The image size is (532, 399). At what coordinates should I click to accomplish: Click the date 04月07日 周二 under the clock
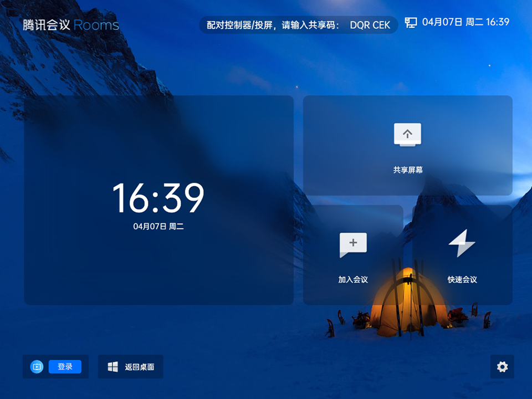tap(158, 226)
